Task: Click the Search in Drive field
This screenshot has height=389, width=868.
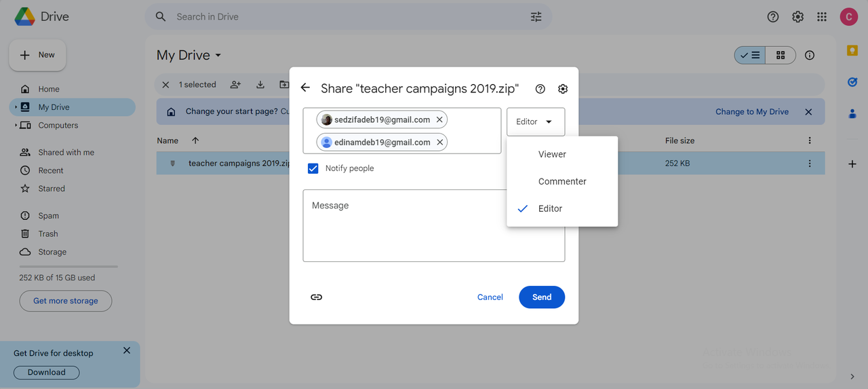Action: [x=348, y=17]
